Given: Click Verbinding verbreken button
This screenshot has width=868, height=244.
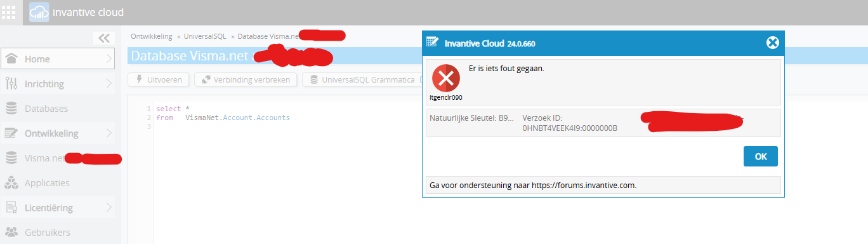Looking at the screenshot, I should (246, 79).
